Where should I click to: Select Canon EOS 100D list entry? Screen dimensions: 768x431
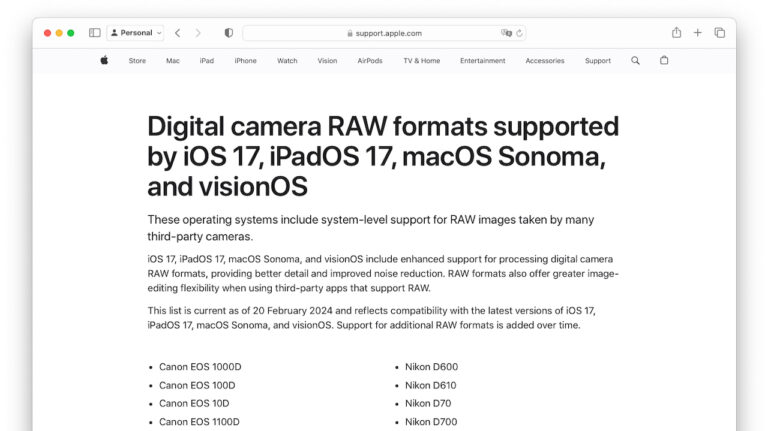point(197,385)
